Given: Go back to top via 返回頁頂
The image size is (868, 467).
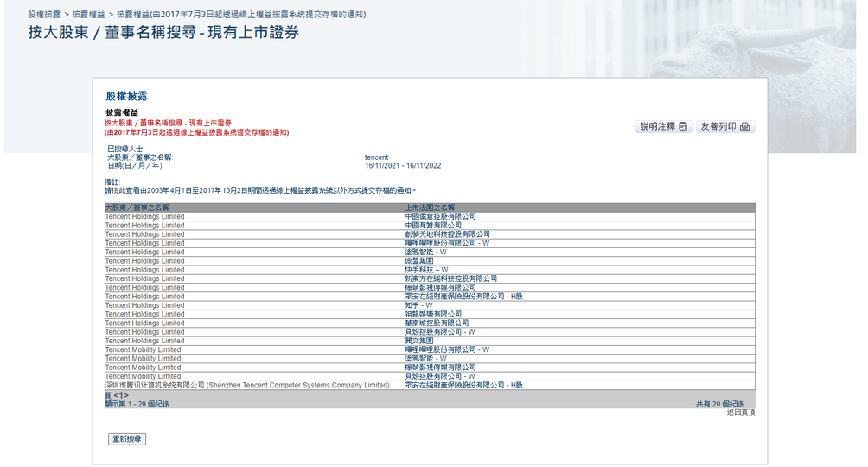Looking at the screenshot, I should point(741,413).
